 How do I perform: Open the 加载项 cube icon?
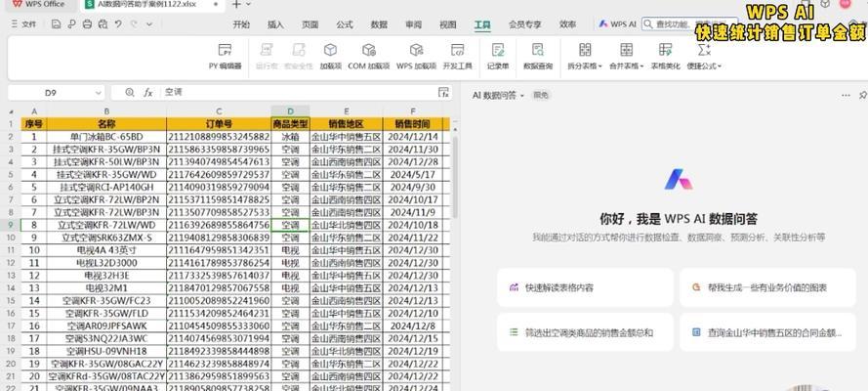[330, 51]
